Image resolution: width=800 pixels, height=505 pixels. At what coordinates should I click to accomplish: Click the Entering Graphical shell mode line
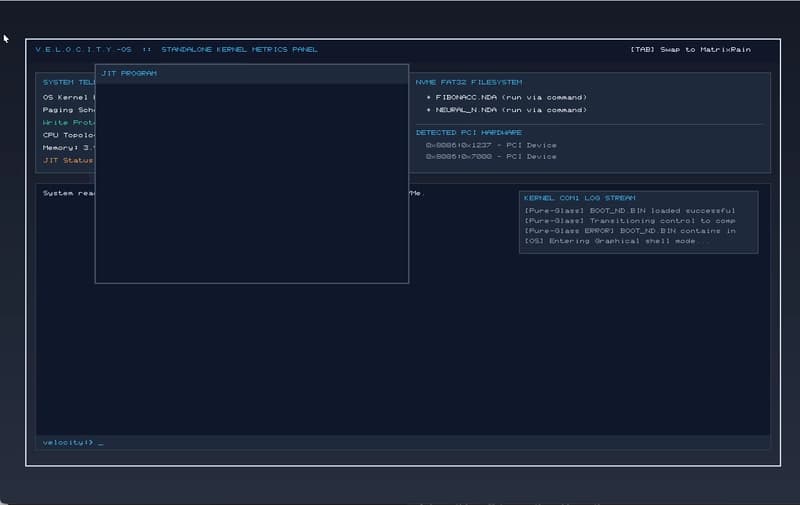tap(617, 241)
